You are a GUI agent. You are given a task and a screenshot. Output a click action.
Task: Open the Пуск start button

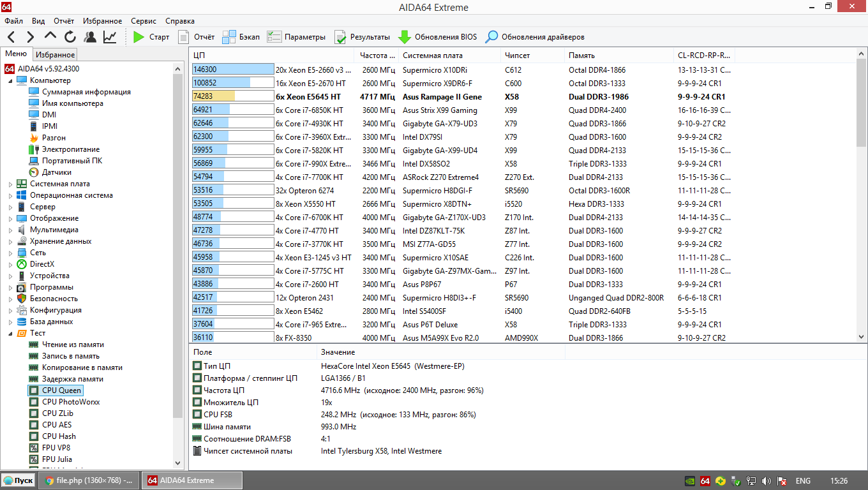pyautogui.click(x=18, y=480)
